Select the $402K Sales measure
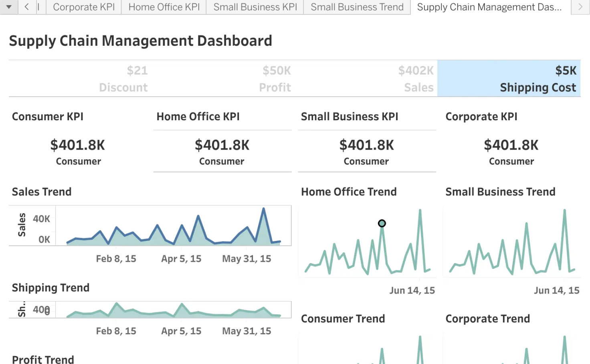 pyautogui.click(x=366, y=79)
